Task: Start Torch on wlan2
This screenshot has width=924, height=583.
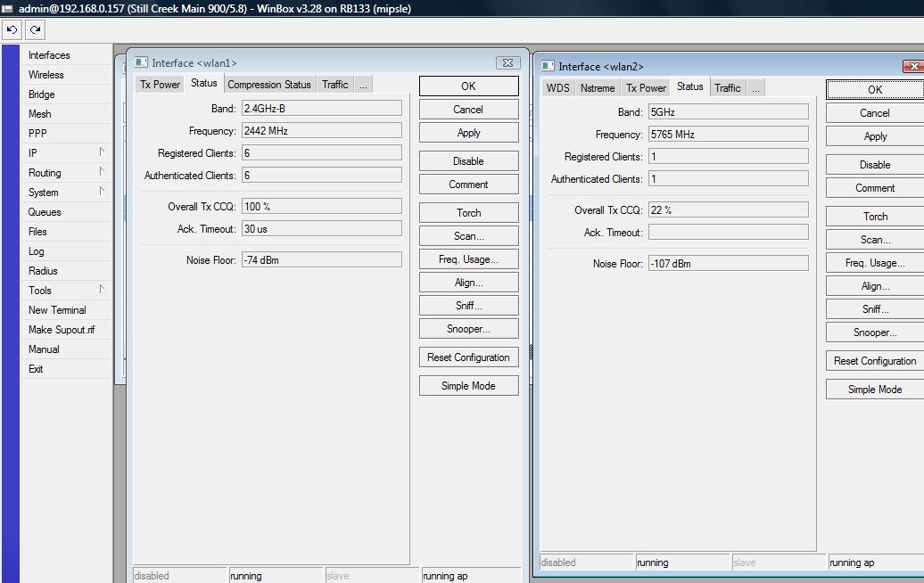Action: (873, 216)
